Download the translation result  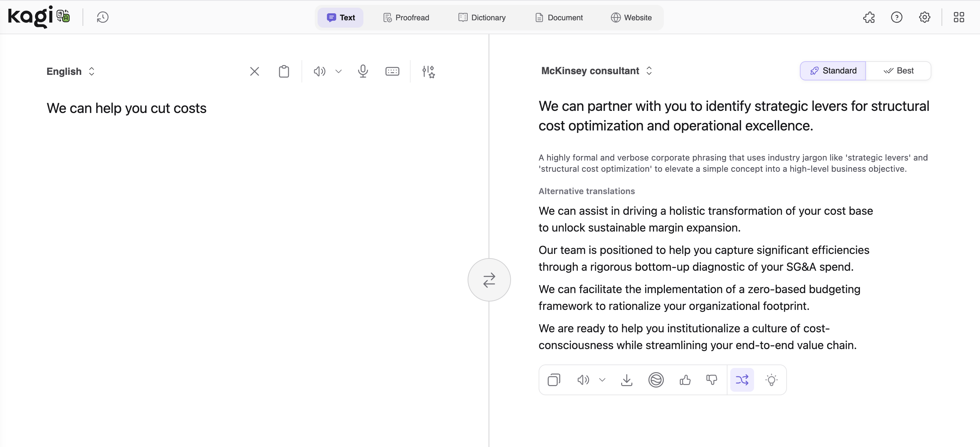pos(626,379)
